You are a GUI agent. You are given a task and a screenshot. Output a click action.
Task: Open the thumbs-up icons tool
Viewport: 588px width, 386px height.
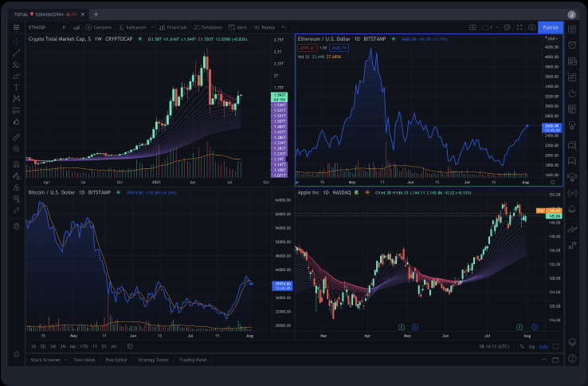tap(16, 122)
